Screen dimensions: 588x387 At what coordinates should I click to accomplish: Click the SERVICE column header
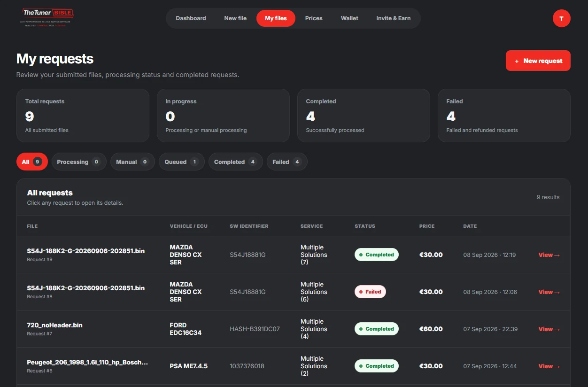[x=312, y=226]
